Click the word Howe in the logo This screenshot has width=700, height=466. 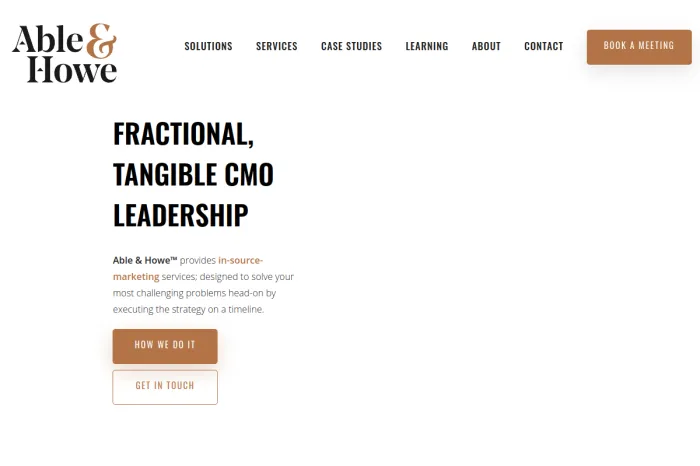[72, 69]
